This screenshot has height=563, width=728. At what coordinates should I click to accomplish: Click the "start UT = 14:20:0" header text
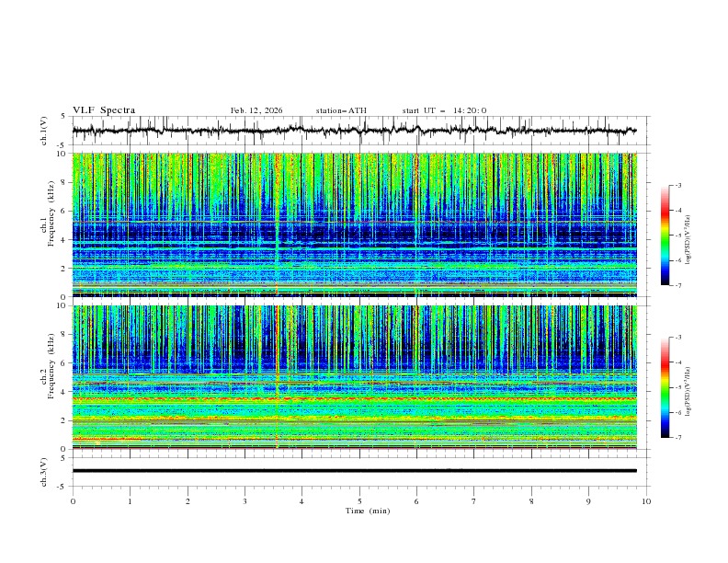pos(444,110)
